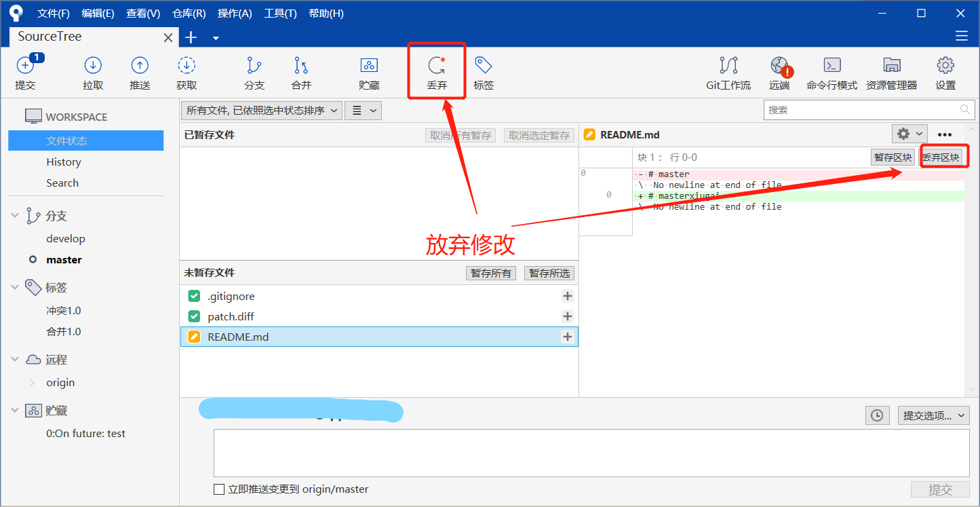980x507 pixels.
Task: Click the 搜索 search field
Action: [869, 110]
